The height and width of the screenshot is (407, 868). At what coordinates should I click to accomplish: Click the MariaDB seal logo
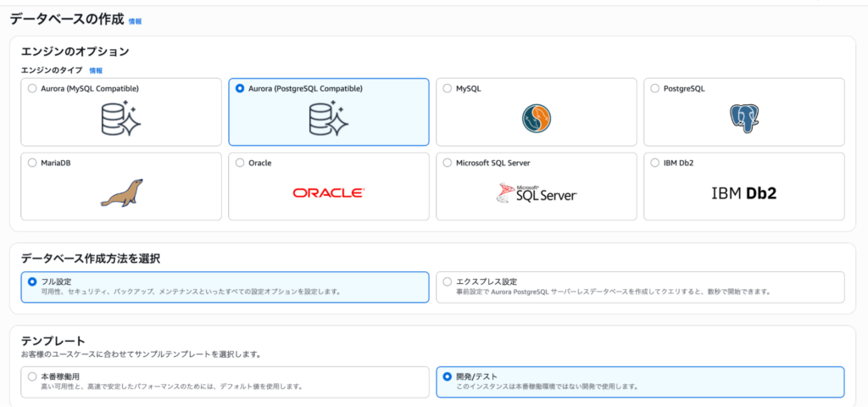[x=121, y=192]
